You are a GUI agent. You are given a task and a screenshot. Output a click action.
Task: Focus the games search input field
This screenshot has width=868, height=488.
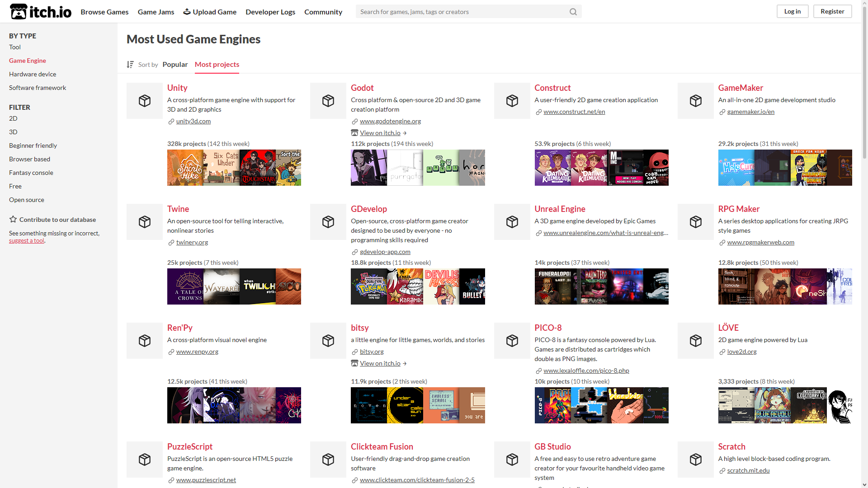463,12
